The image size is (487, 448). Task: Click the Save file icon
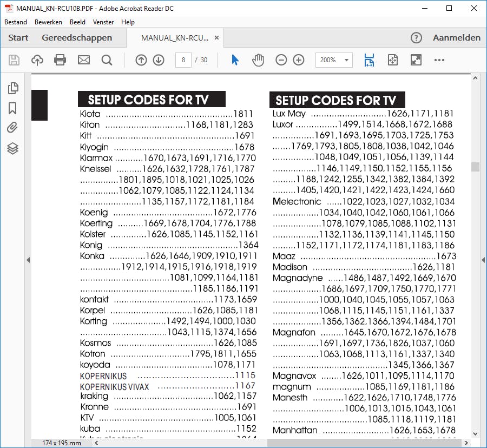pos(14,60)
